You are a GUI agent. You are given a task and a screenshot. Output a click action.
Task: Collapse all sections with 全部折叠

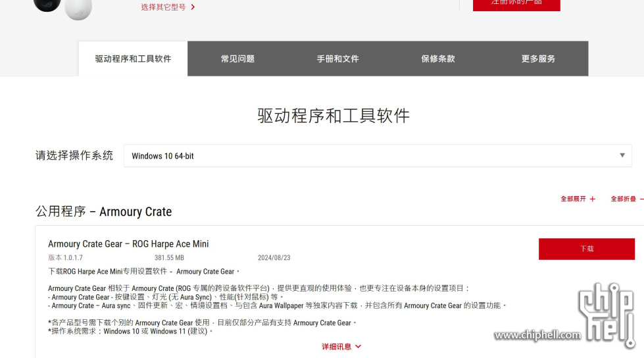(x=627, y=199)
